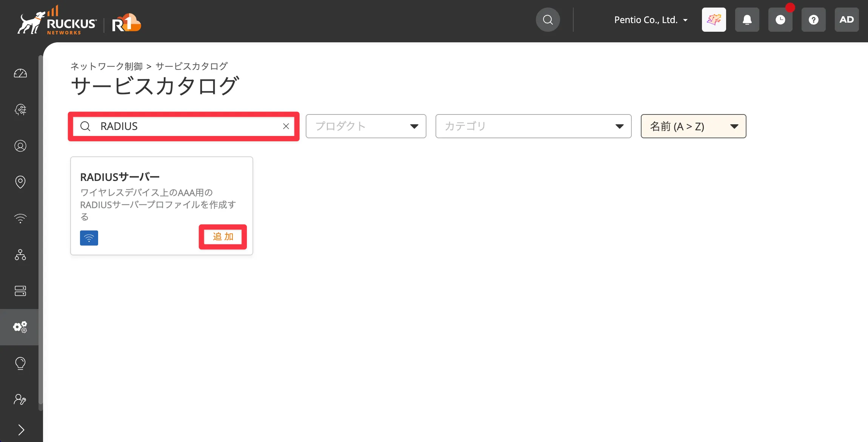Open the colorful AI assistant icon in header
This screenshot has height=442, width=868.
(714, 20)
